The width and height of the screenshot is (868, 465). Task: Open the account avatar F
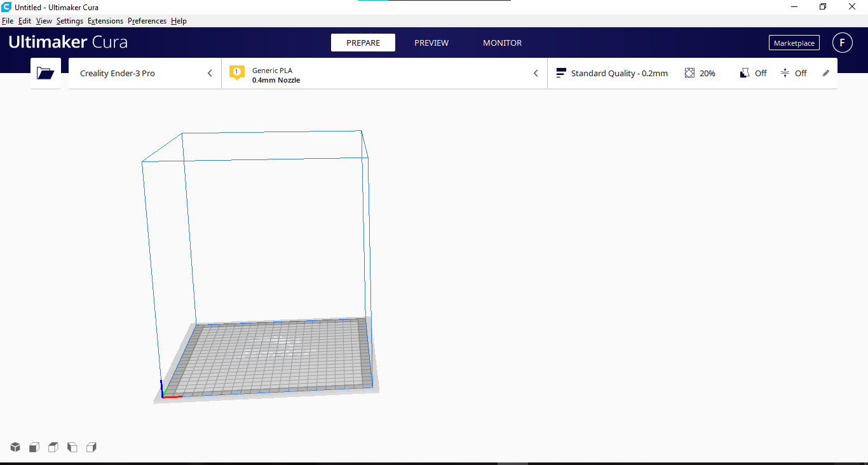(x=843, y=43)
